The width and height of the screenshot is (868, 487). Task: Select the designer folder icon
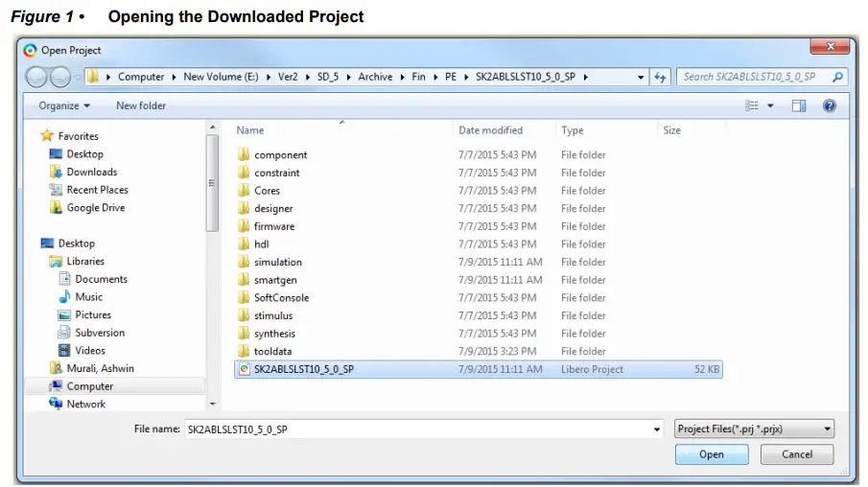(244, 208)
